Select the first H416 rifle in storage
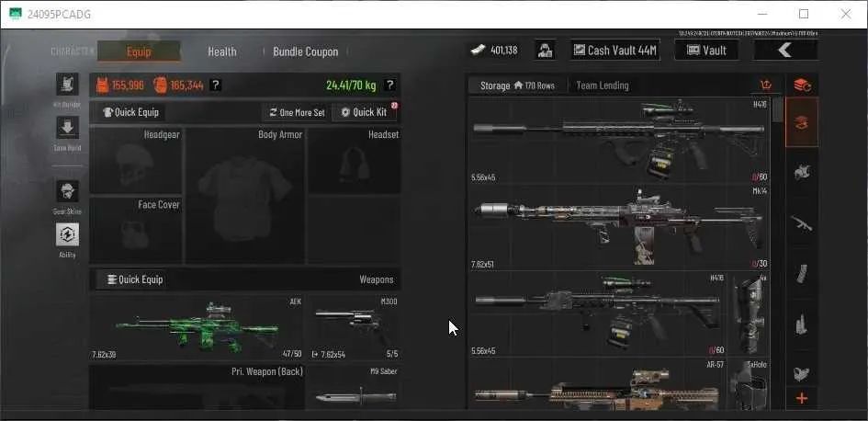868x421 pixels. click(619, 141)
